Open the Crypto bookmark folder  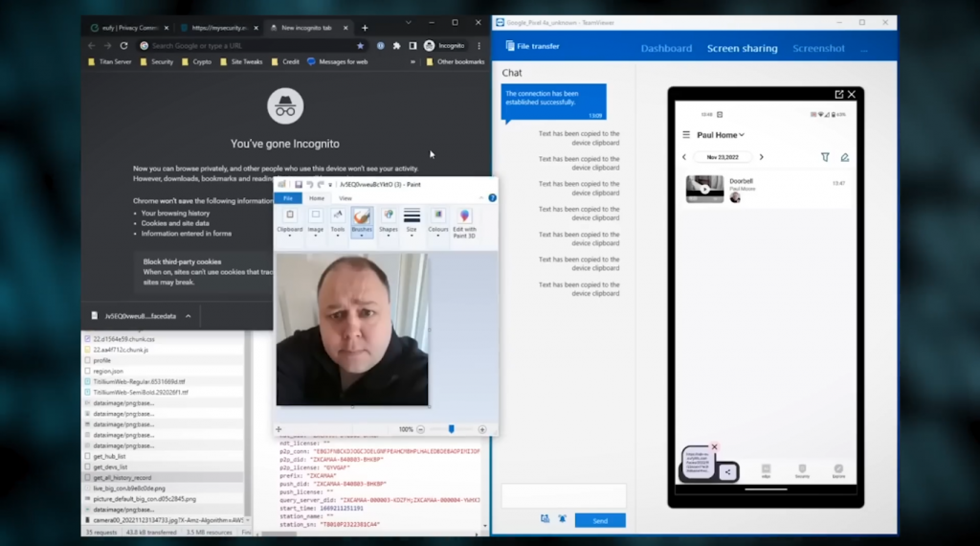coord(196,62)
